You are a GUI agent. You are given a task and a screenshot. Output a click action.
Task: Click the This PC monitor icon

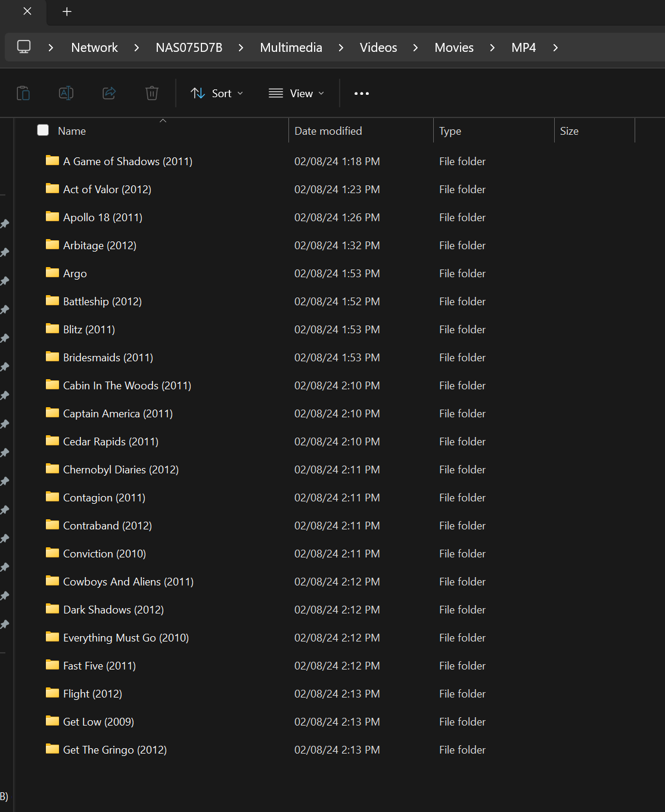[24, 47]
